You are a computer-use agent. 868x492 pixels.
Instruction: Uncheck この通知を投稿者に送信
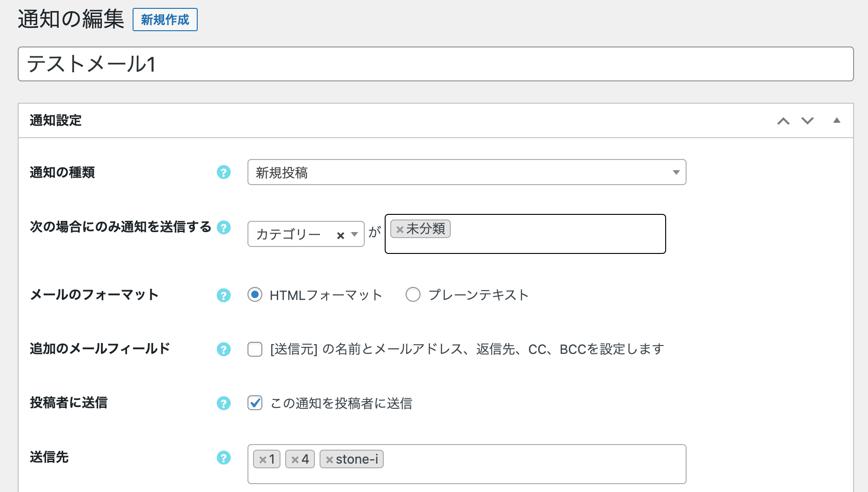pos(255,403)
